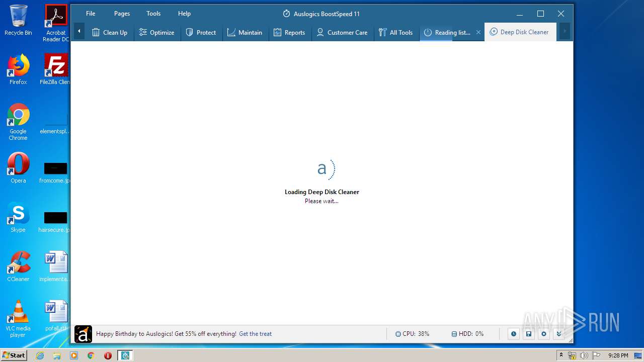This screenshot has width=644, height=362.
Task: Open Acrobat Reader DC desktop icon
Action: pyautogui.click(x=56, y=23)
